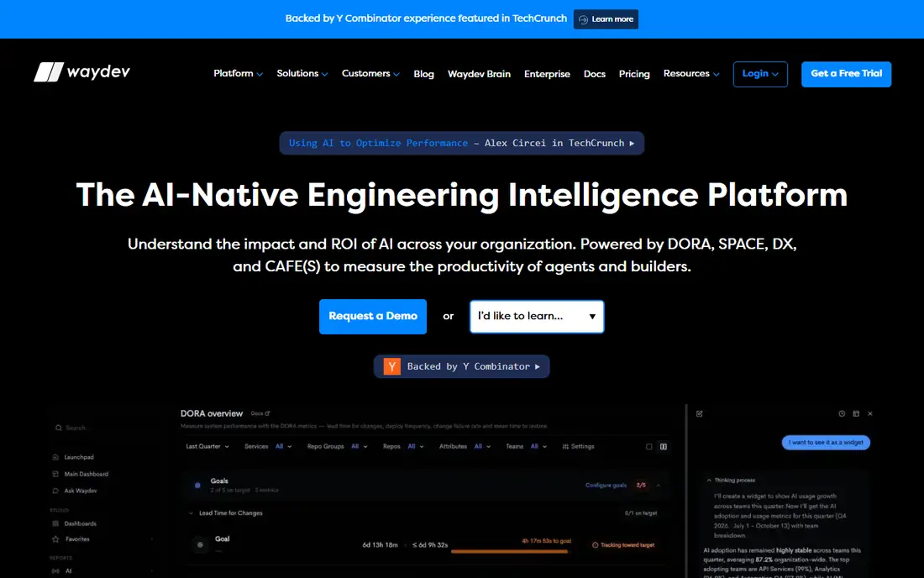Click the Settings sliders icon in DORA filters
The width and height of the screenshot is (924, 578).
[565, 447]
